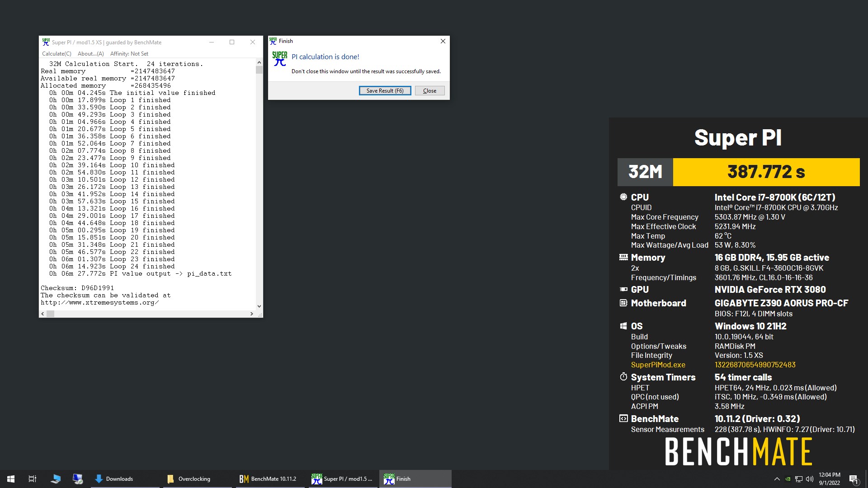This screenshot has width=868, height=488.
Task: Open Task View from taskbar
Action: point(33,479)
